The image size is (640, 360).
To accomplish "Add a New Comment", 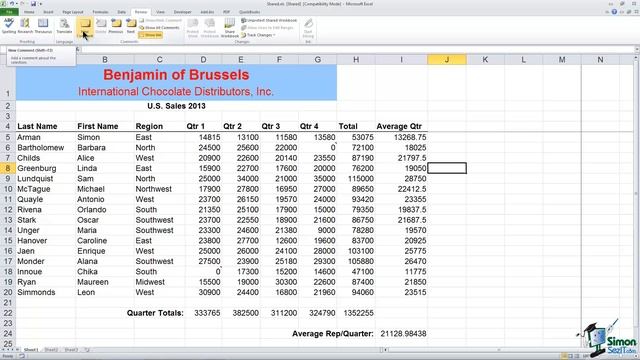I will (85, 28).
